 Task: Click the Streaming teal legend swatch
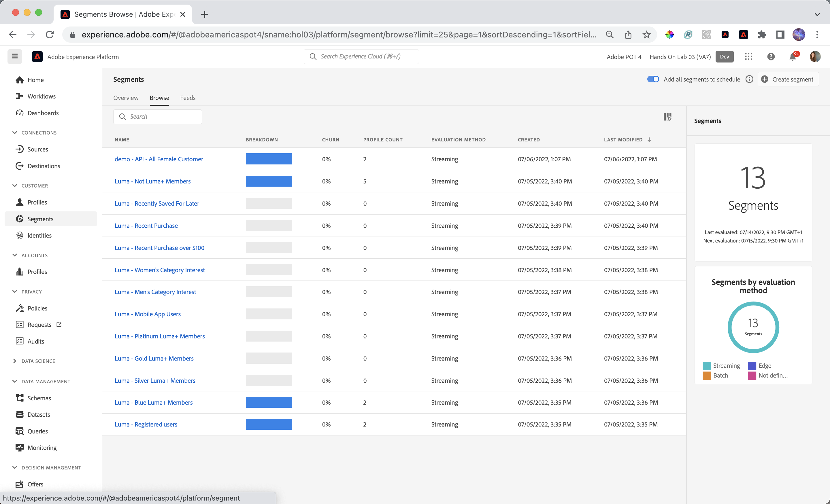click(707, 366)
